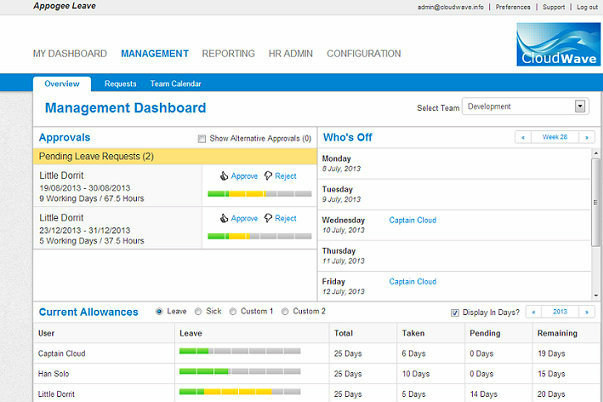This screenshot has height=402, width=603.
Task: Switch to the Team Calendar tab
Action: click(176, 84)
